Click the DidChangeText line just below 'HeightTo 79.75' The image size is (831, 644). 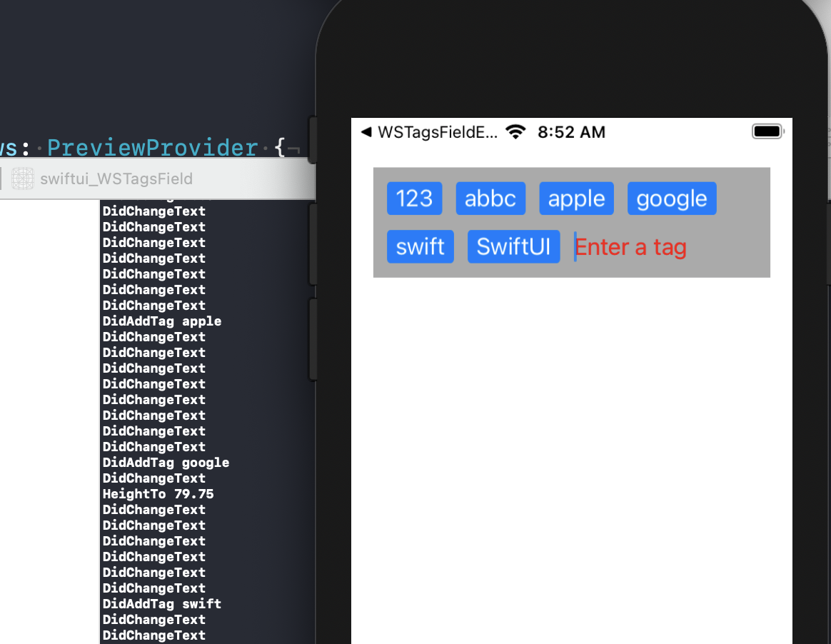tap(154, 510)
